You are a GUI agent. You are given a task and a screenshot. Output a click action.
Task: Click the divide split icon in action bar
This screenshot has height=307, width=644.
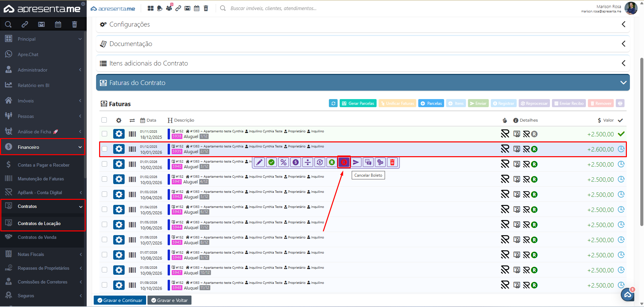point(308,163)
